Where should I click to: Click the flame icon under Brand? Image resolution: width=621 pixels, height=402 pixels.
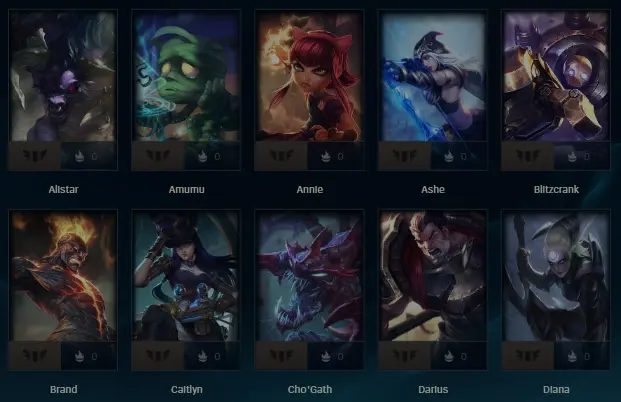[79, 356]
